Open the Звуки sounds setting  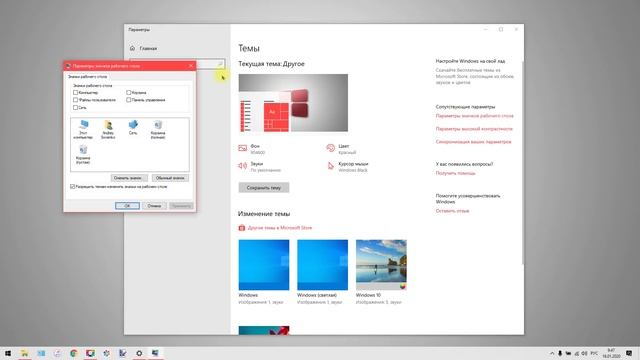point(260,167)
